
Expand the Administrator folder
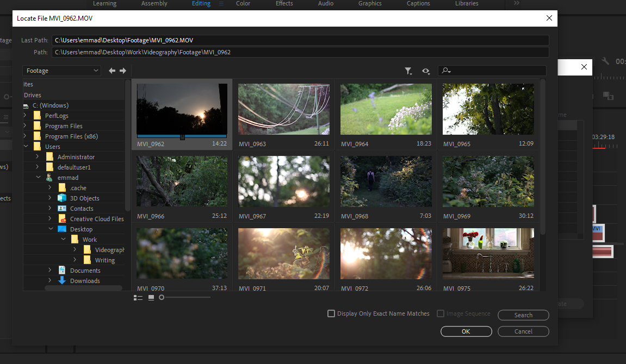tap(37, 156)
